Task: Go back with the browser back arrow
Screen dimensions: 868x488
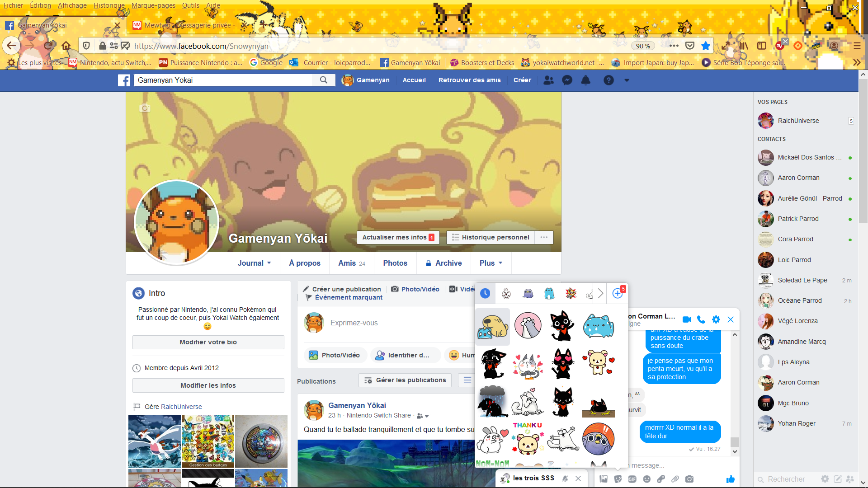Action: [x=11, y=46]
